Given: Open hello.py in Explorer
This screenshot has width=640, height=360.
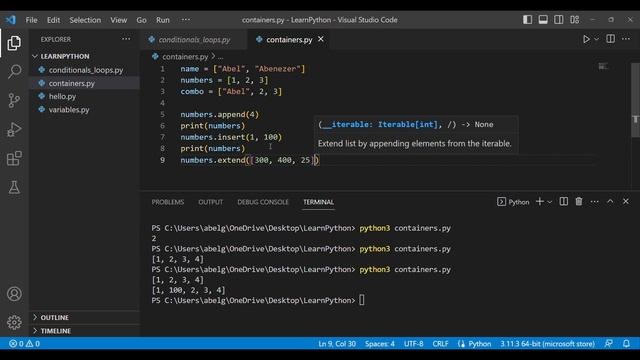Looking at the screenshot, I should click(62, 96).
